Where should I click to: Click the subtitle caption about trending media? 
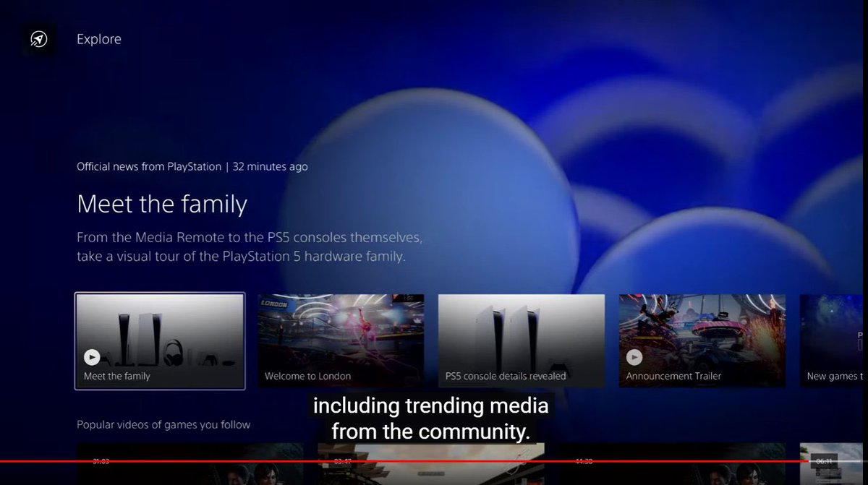[430, 419]
